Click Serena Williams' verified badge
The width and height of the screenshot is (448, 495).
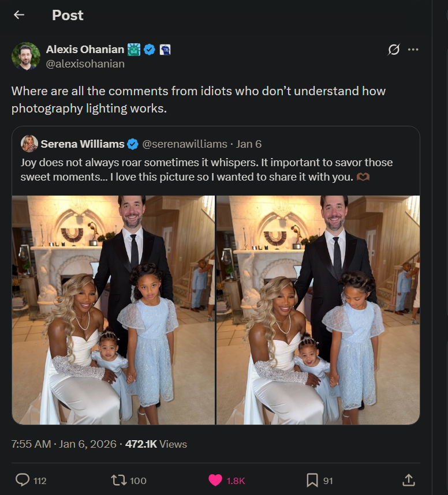tap(133, 144)
